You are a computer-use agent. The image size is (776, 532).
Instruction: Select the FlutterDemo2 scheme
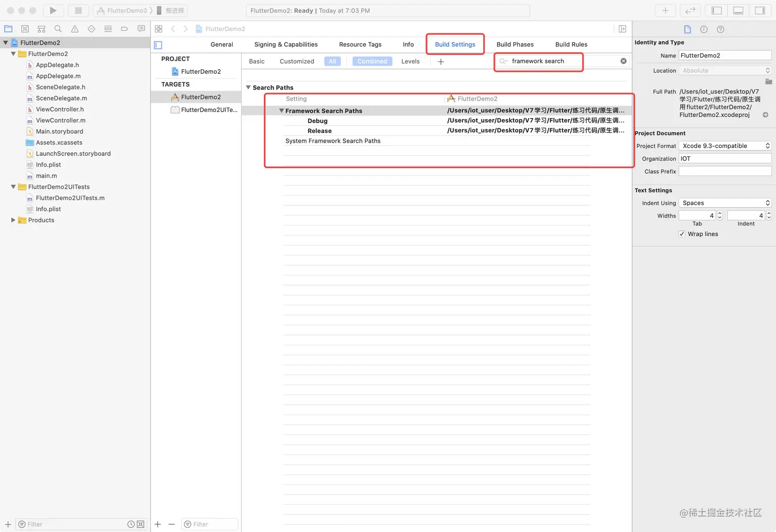[x=124, y=10]
